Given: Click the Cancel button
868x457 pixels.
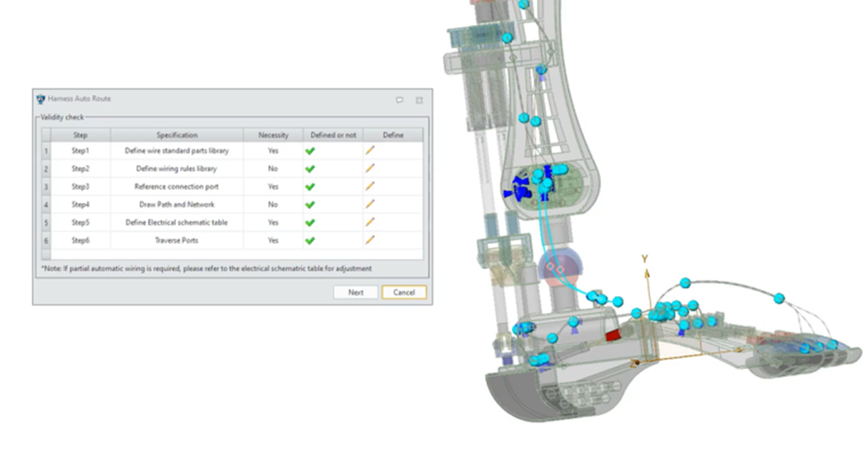Looking at the screenshot, I should point(403,292).
